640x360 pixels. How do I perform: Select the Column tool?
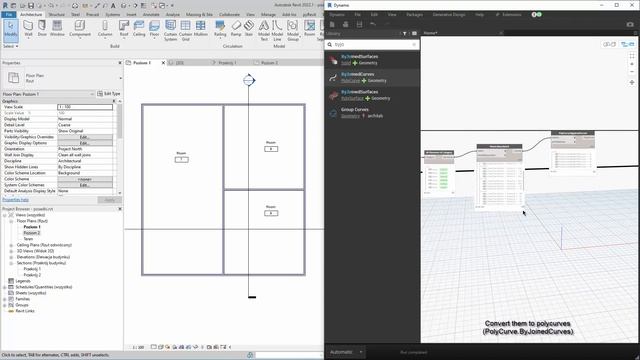point(105,29)
